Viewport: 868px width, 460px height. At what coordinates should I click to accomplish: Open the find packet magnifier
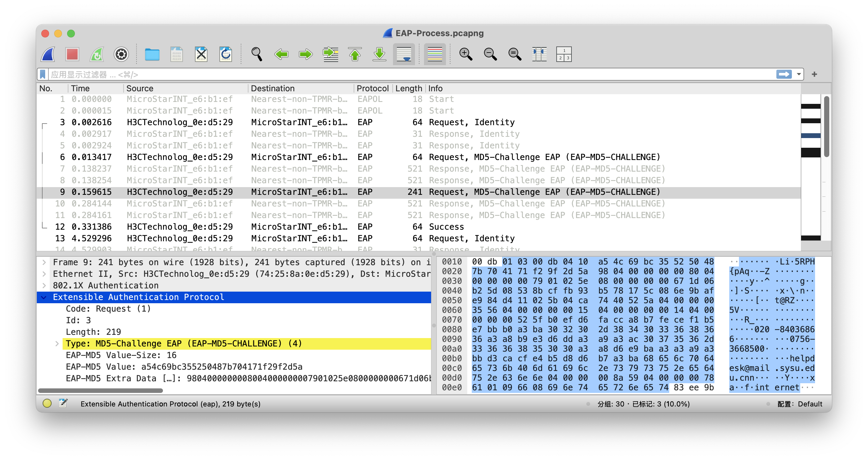tap(257, 54)
